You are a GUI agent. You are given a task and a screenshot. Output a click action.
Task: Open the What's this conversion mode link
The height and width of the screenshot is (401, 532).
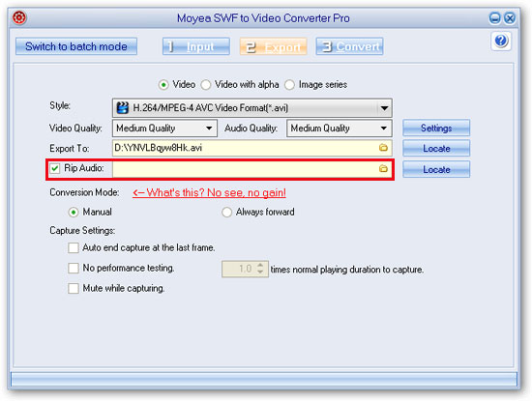click(x=209, y=192)
